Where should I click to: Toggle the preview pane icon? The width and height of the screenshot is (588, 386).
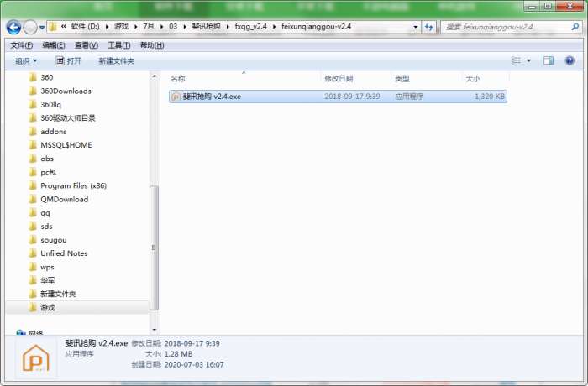pos(549,60)
